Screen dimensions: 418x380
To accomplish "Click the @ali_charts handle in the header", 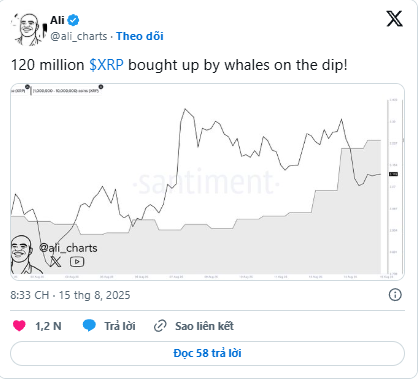I will [x=79, y=36].
